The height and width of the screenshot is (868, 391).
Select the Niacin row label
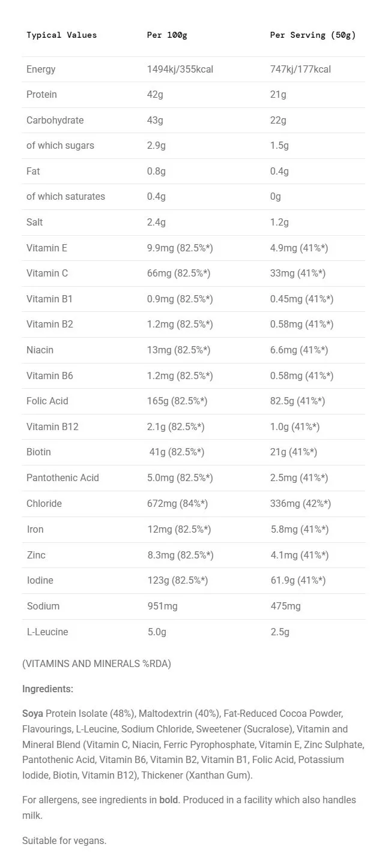coord(40,350)
